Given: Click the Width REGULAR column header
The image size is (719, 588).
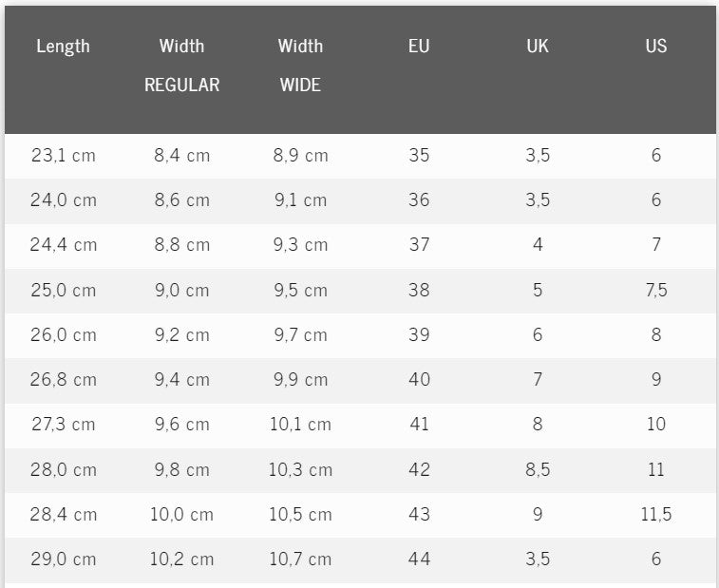Looking at the screenshot, I should 181,65.
